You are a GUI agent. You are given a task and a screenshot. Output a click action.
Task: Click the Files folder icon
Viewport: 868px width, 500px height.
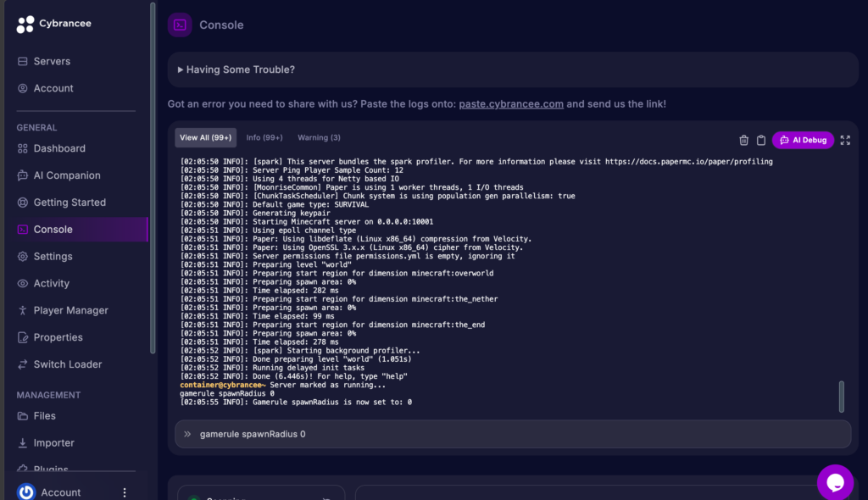pyautogui.click(x=23, y=416)
